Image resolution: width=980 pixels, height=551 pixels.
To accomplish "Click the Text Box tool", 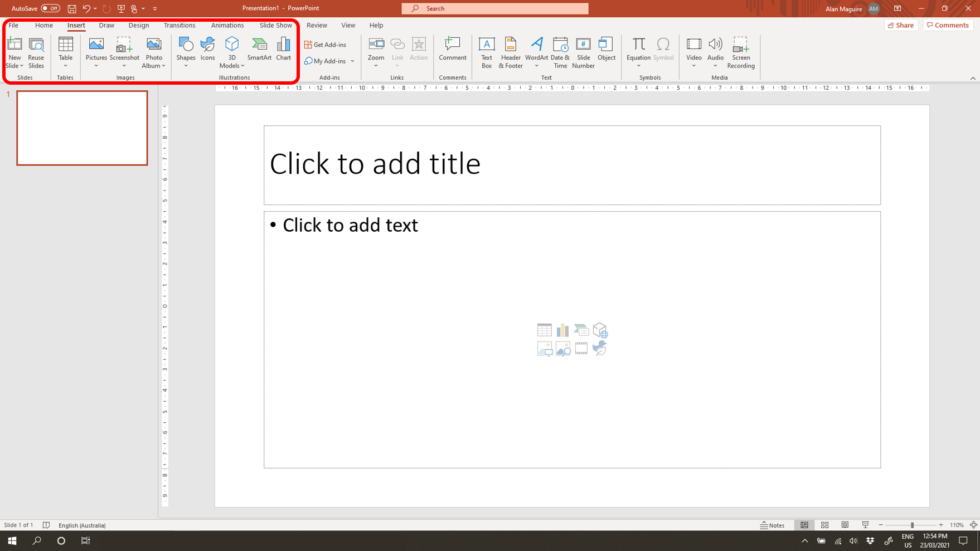I will coord(486,52).
